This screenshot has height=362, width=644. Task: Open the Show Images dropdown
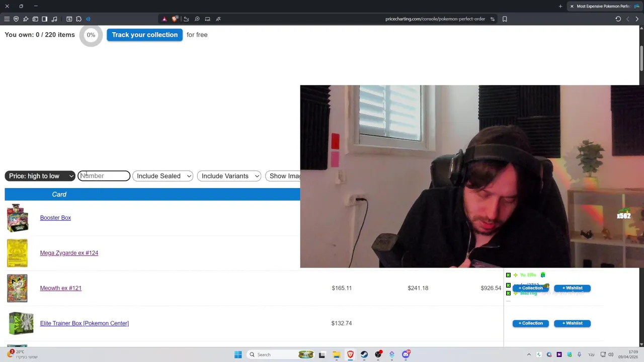click(x=283, y=176)
